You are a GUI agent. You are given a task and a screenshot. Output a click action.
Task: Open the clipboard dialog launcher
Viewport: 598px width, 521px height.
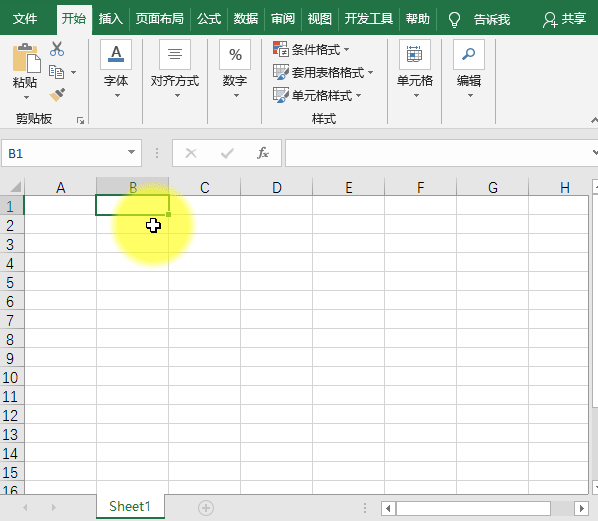80,121
